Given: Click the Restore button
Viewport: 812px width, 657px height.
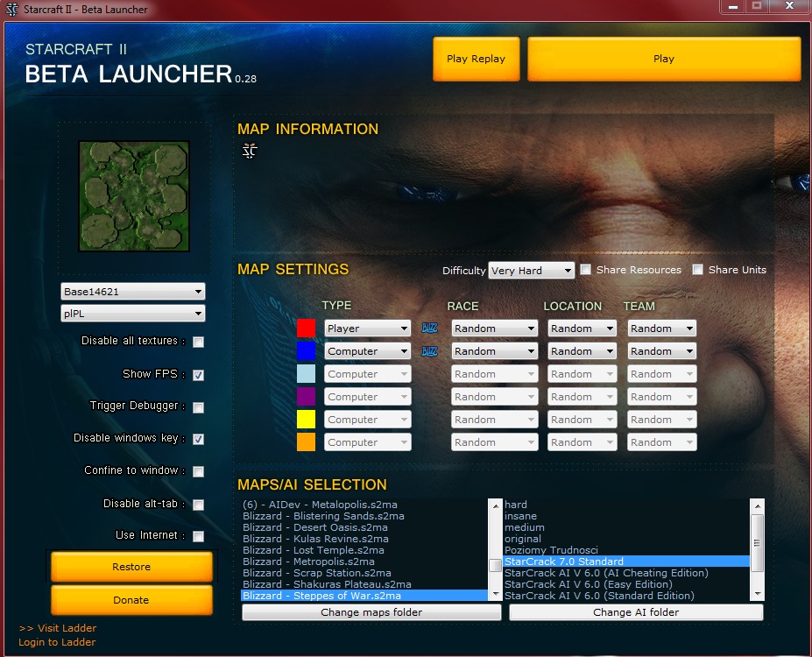Looking at the screenshot, I should coord(131,567).
